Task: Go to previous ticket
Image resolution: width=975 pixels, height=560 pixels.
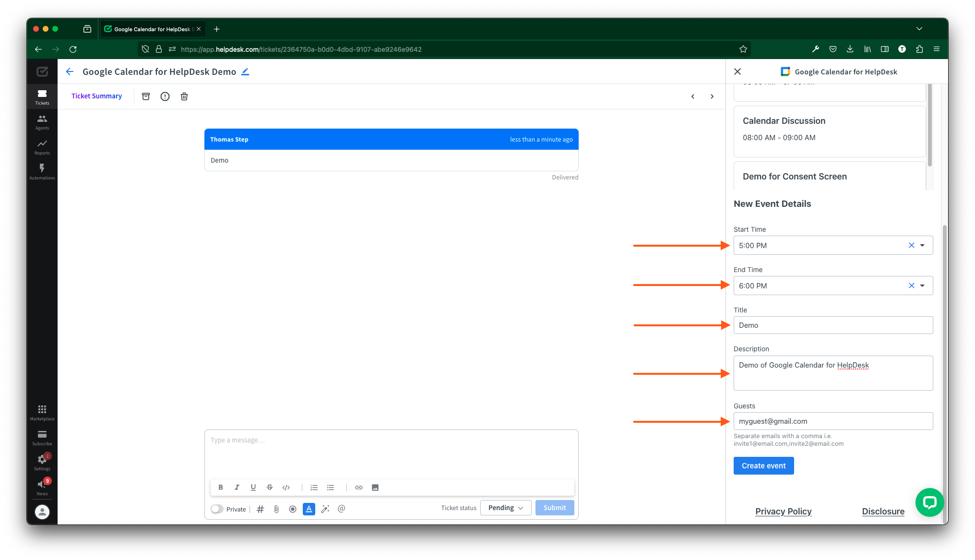Action: 693,96
